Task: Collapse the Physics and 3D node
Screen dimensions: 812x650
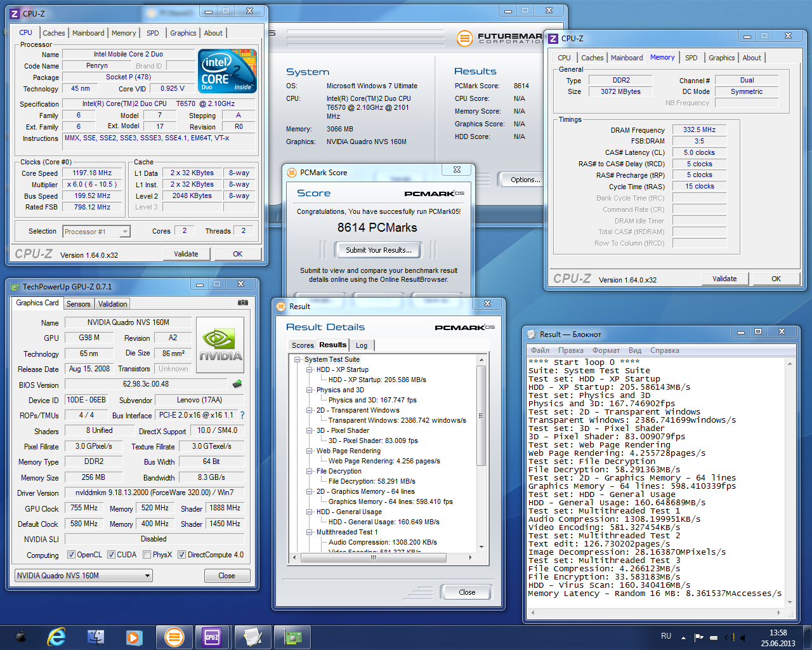Action: tap(309, 390)
